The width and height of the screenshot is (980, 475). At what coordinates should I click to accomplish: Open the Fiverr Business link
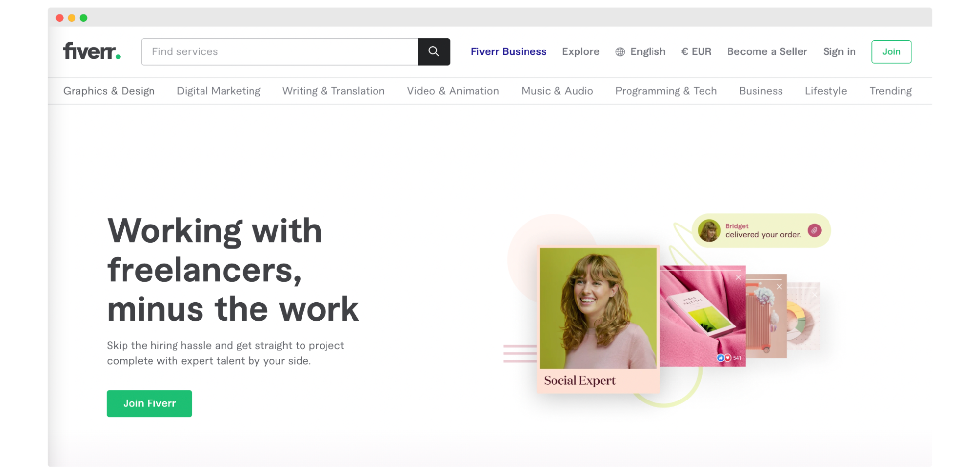point(508,51)
